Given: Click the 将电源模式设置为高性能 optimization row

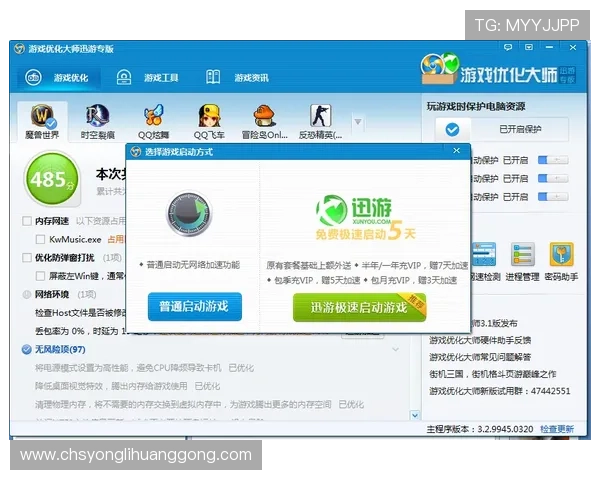Looking at the screenshot, I should pos(144,368).
